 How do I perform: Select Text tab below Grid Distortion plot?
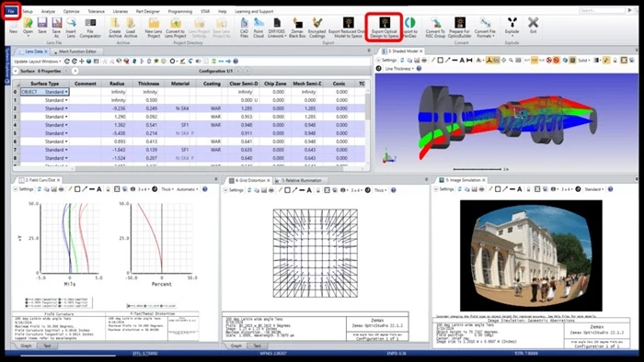click(257, 345)
